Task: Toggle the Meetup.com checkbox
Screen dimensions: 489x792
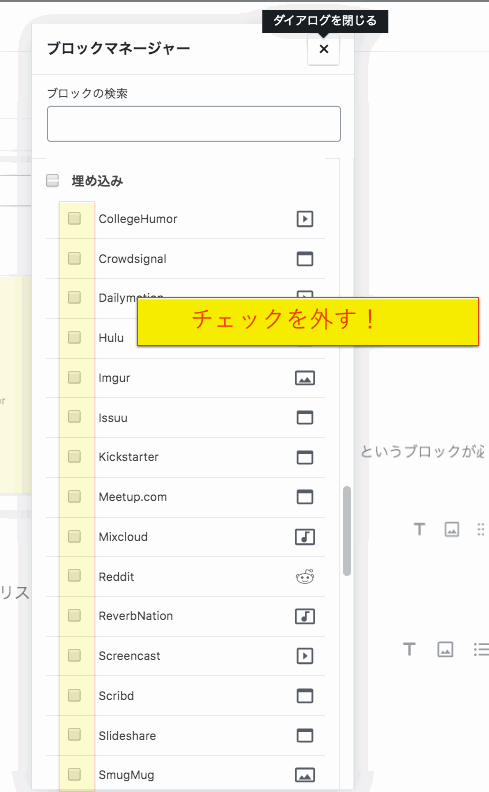Action: (74, 496)
